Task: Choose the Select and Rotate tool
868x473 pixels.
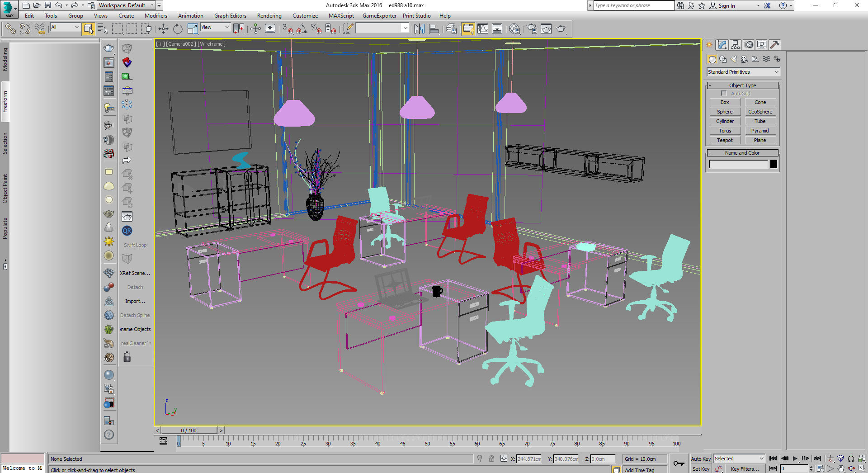Action: pos(178,29)
